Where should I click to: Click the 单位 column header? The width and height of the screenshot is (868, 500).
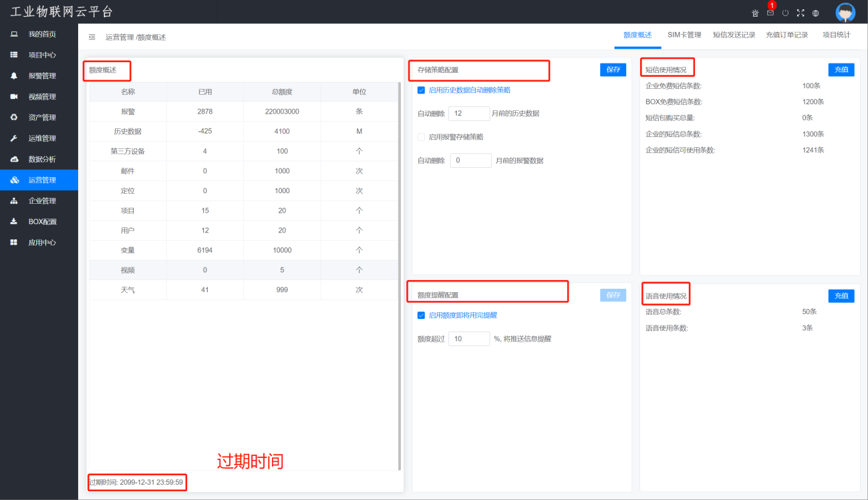(x=359, y=92)
